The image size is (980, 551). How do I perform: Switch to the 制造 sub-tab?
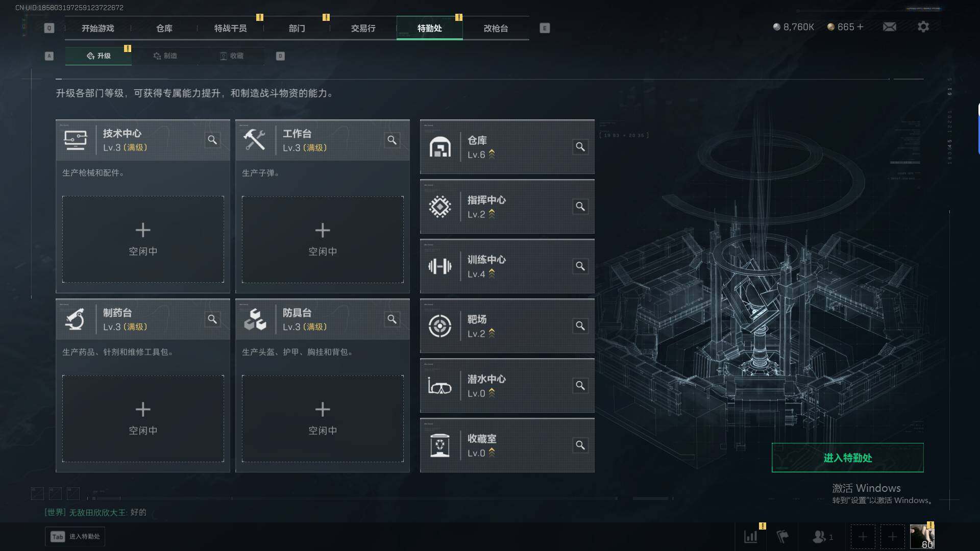click(x=165, y=56)
